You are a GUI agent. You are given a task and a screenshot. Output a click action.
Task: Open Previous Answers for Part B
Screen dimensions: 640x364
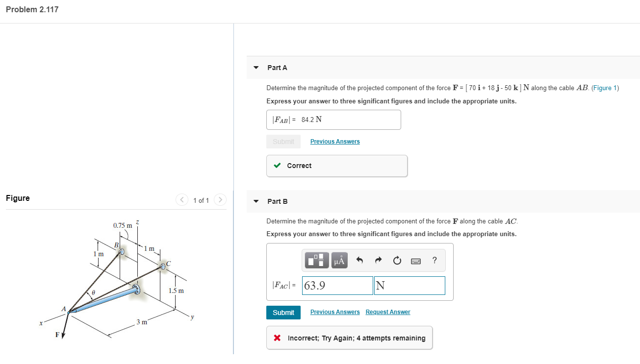click(335, 312)
